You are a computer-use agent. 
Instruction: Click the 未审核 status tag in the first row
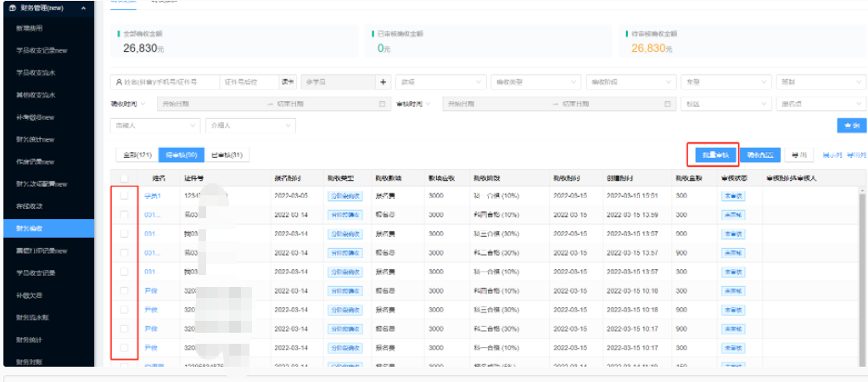[x=732, y=195]
